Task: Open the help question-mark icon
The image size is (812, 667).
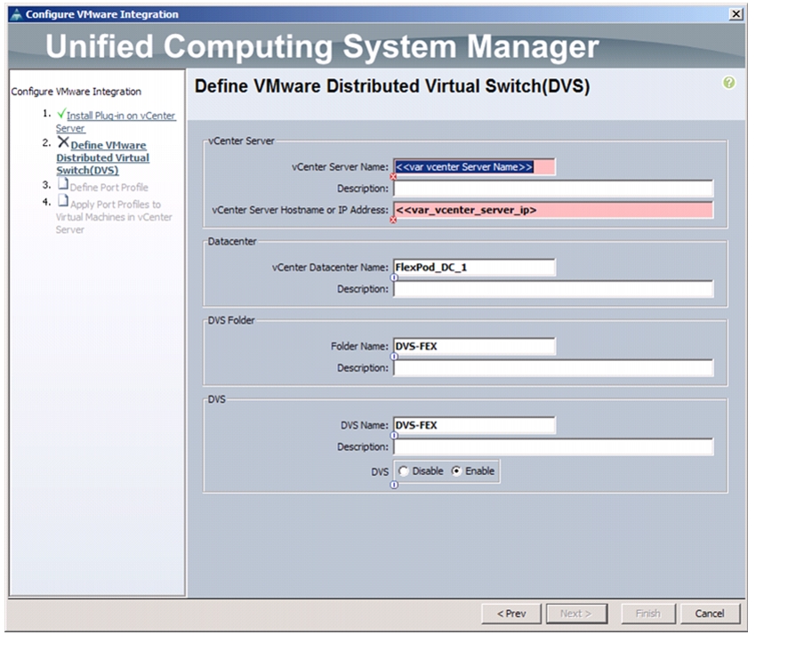Action: pos(728,83)
